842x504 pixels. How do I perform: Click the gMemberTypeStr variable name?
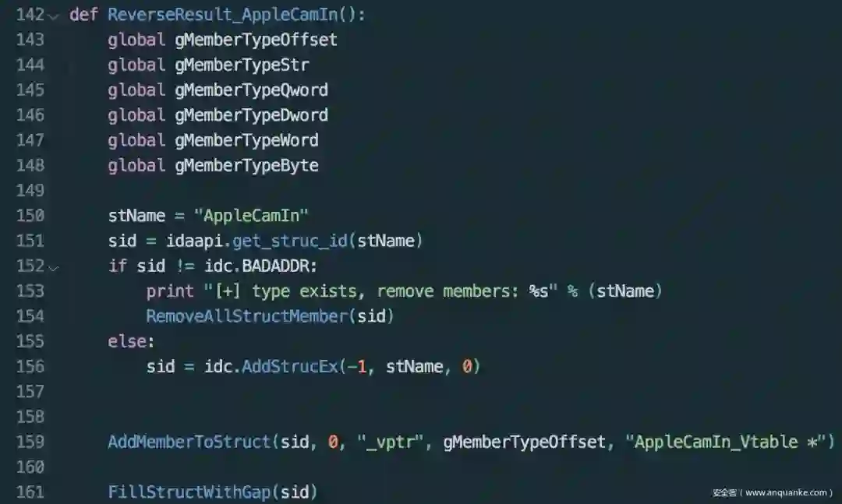coord(242,65)
